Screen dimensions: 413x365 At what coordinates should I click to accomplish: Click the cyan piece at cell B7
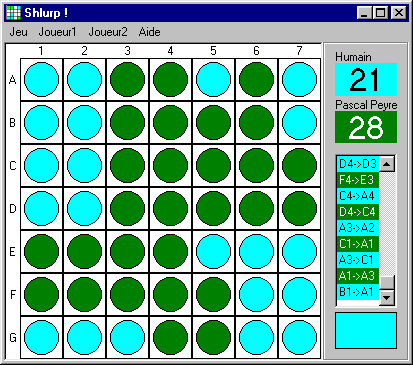[x=299, y=123]
